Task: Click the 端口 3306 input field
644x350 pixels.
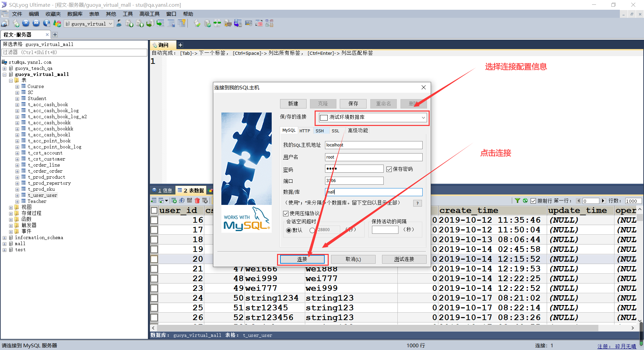Action: pyautogui.click(x=354, y=181)
